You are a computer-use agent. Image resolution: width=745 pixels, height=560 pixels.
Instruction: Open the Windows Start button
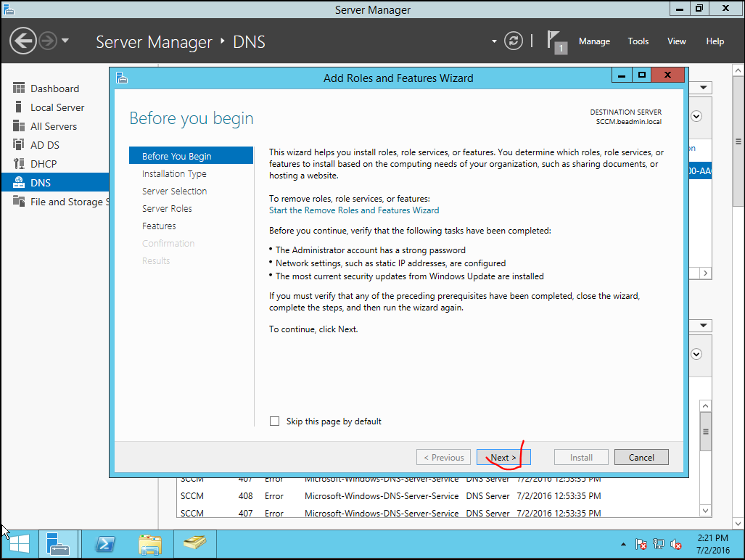click(x=19, y=544)
